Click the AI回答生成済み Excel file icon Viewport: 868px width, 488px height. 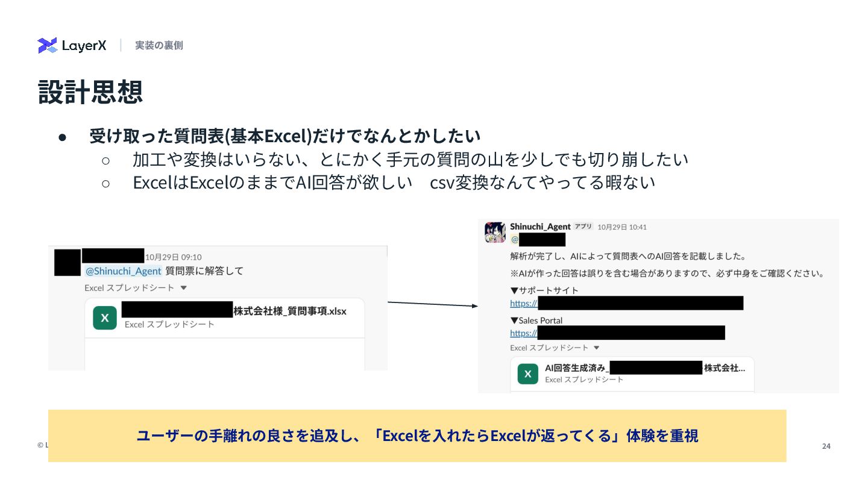(x=528, y=374)
